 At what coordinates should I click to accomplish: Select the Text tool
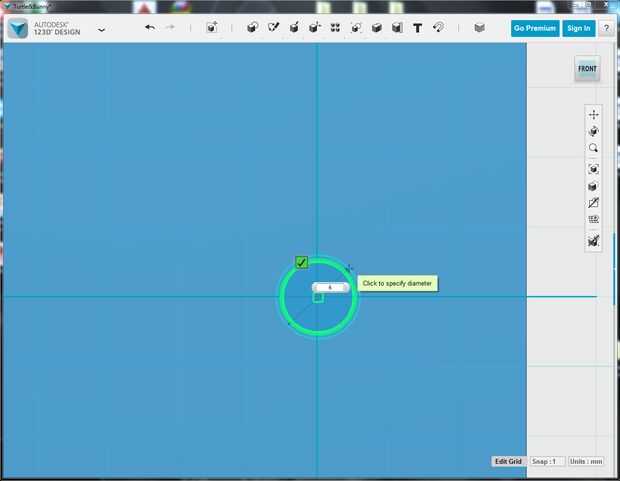click(x=418, y=28)
